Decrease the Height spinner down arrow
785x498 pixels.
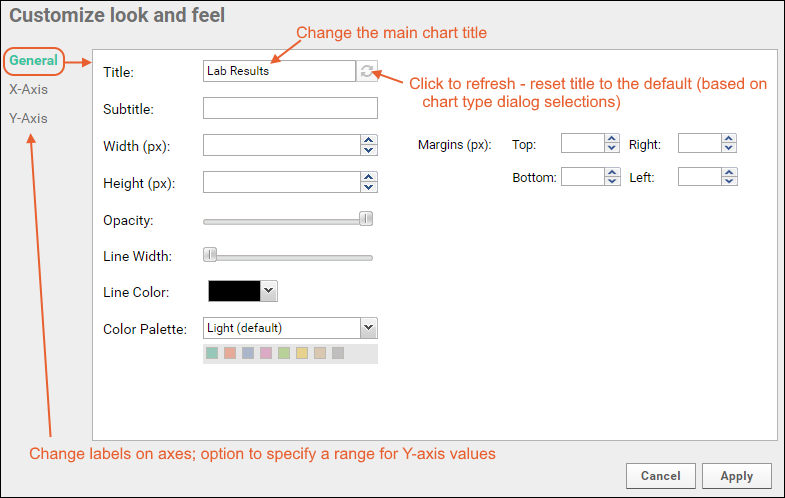[369, 187]
